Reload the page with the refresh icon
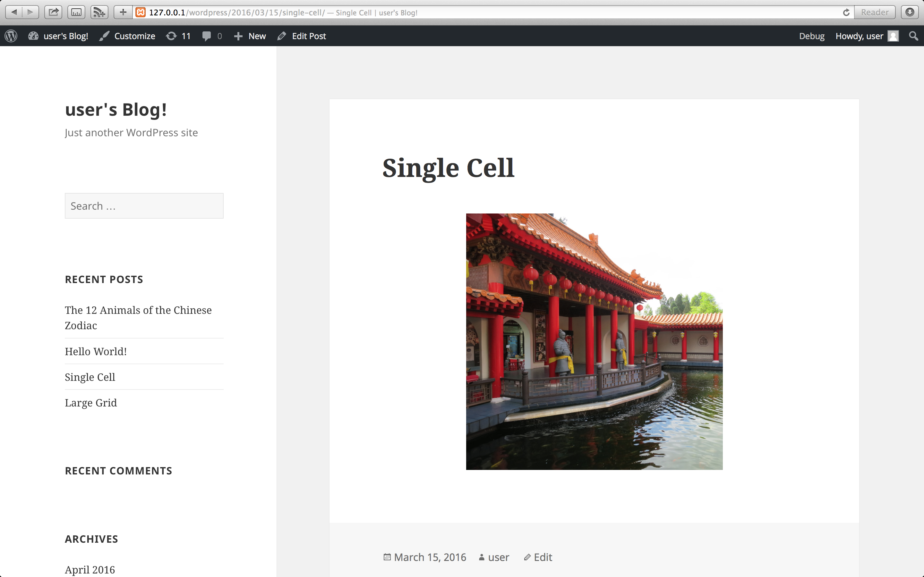This screenshot has height=577, width=924. (x=846, y=12)
